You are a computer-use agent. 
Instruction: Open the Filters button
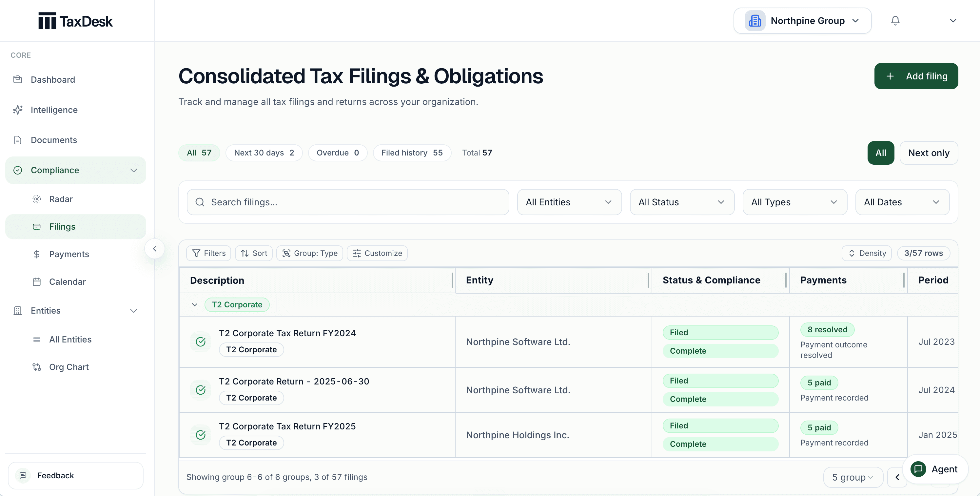pos(208,253)
